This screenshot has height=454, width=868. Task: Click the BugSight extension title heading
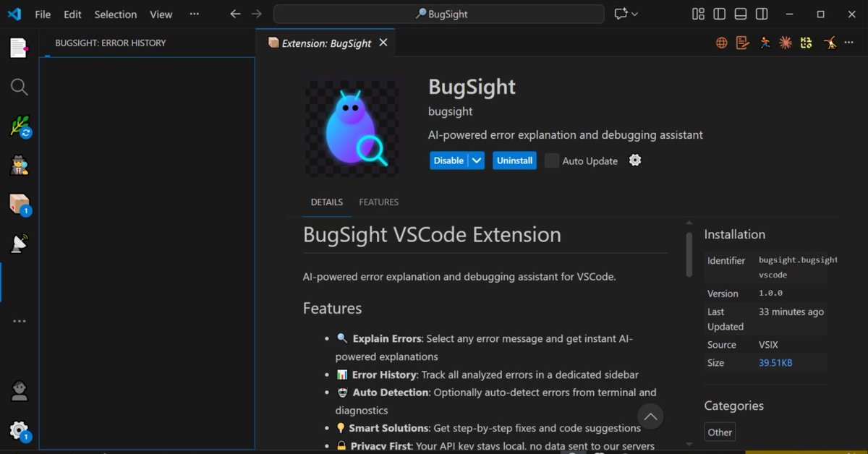click(x=472, y=87)
